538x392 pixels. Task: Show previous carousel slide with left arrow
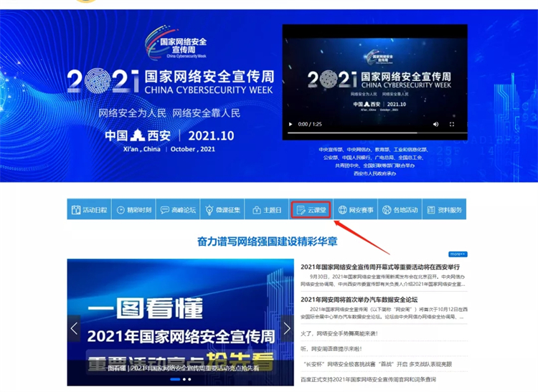pos(74,329)
